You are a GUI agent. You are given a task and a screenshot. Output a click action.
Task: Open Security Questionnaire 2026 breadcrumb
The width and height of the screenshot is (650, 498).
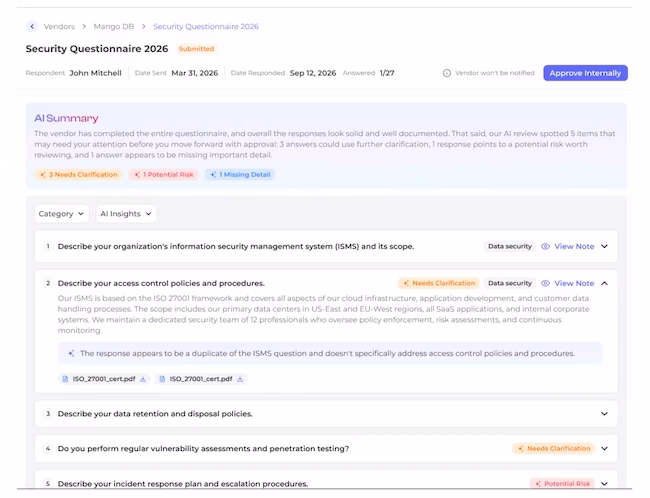(206, 27)
